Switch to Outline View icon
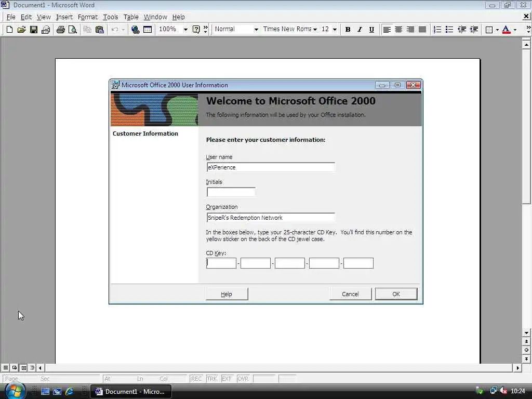 click(x=32, y=367)
